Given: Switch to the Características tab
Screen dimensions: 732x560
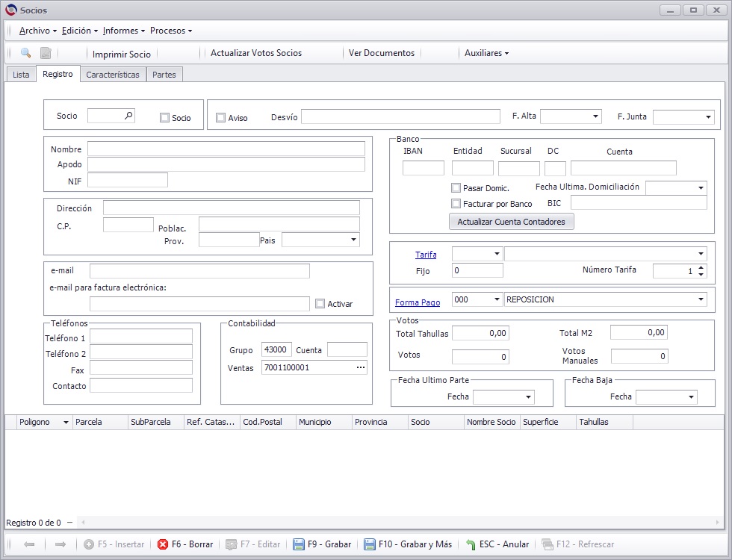Looking at the screenshot, I should [113, 74].
